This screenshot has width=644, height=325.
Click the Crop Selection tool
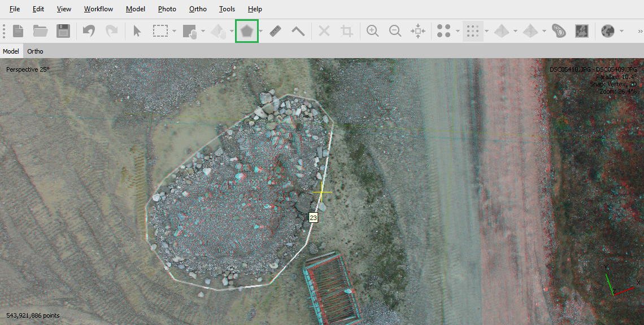(x=347, y=31)
